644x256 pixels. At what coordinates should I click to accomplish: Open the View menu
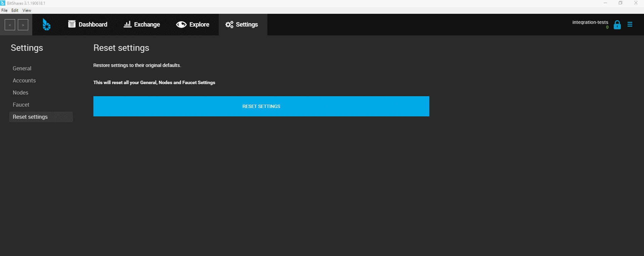[27, 10]
